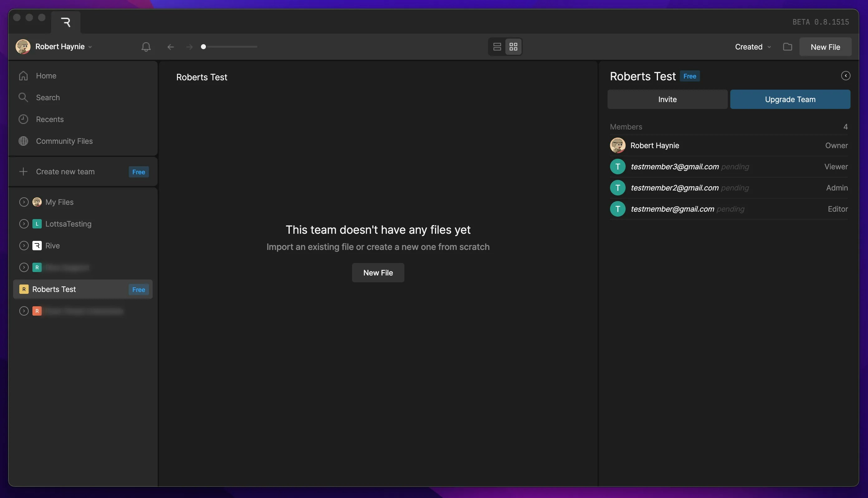Click the Search magnifier icon

click(23, 97)
